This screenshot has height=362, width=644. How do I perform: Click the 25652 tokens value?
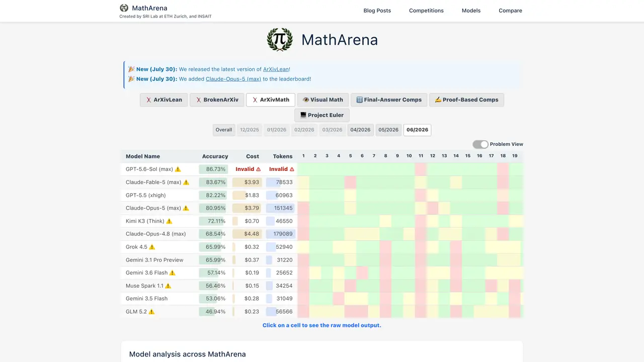[x=284, y=273]
